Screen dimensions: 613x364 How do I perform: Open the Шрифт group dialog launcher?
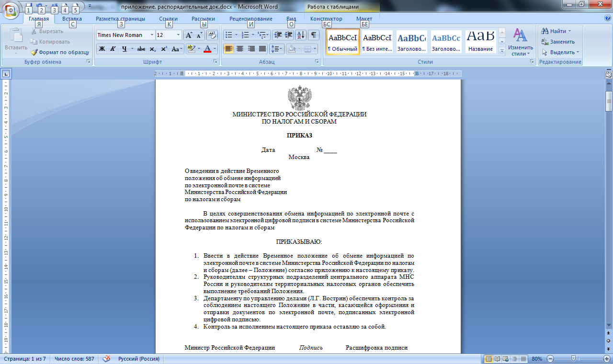pyautogui.click(x=215, y=62)
